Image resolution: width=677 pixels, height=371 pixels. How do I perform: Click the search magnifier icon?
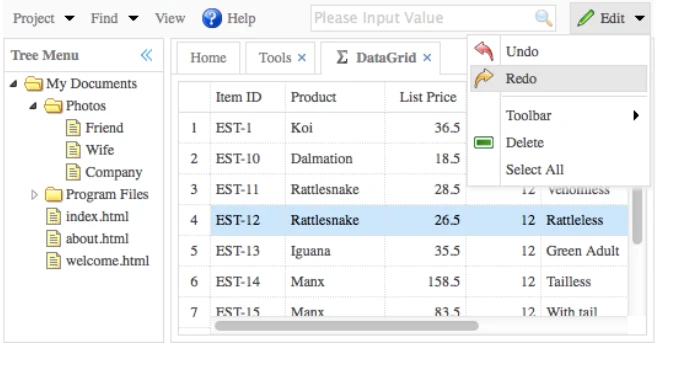click(x=543, y=18)
